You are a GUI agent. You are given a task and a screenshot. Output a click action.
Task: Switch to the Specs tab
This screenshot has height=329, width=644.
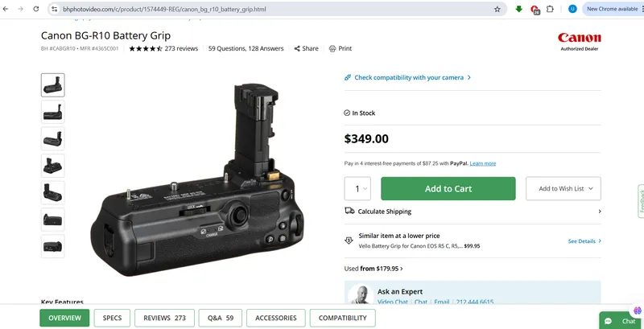point(112,318)
